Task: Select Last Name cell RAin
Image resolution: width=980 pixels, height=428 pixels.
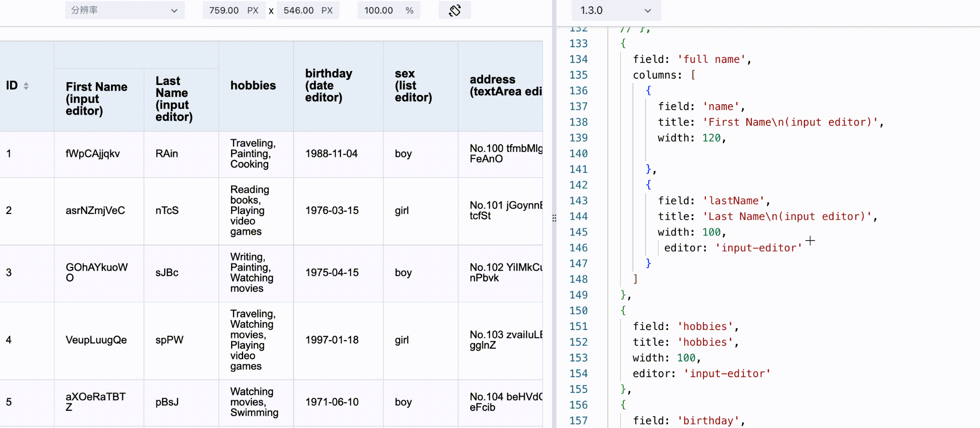Action: click(x=166, y=153)
